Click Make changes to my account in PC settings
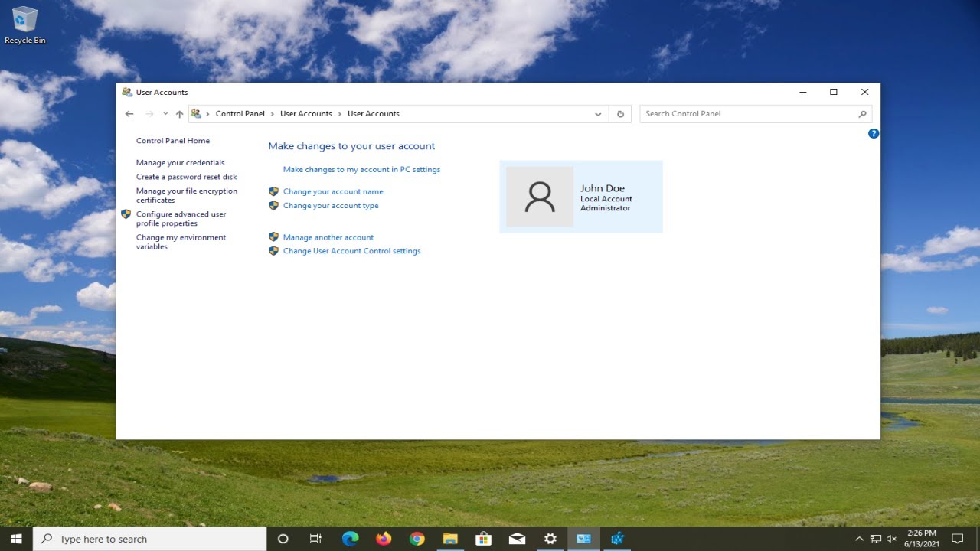980x551 pixels. pos(361,169)
